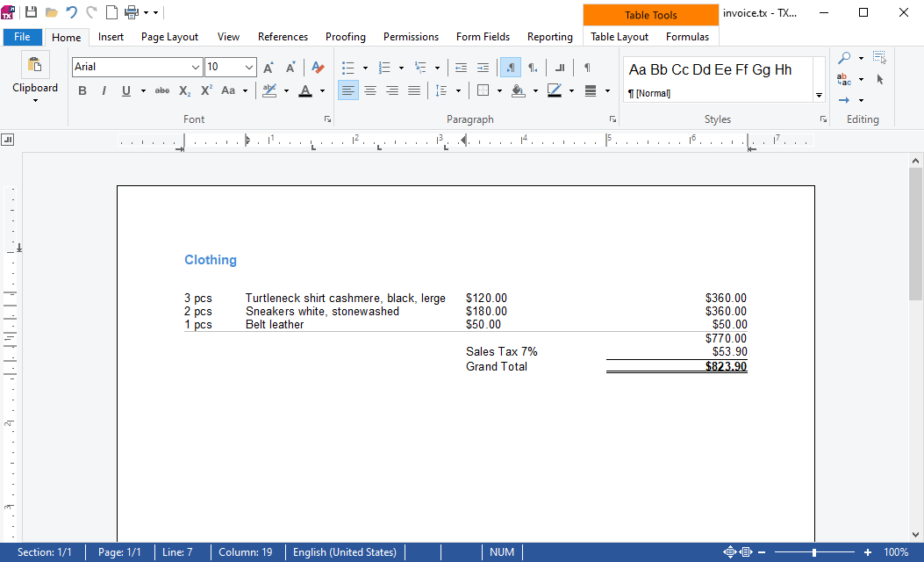The width and height of the screenshot is (924, 562).
Task: Click the multilevel structured list icon
Action: coord(420,68)
